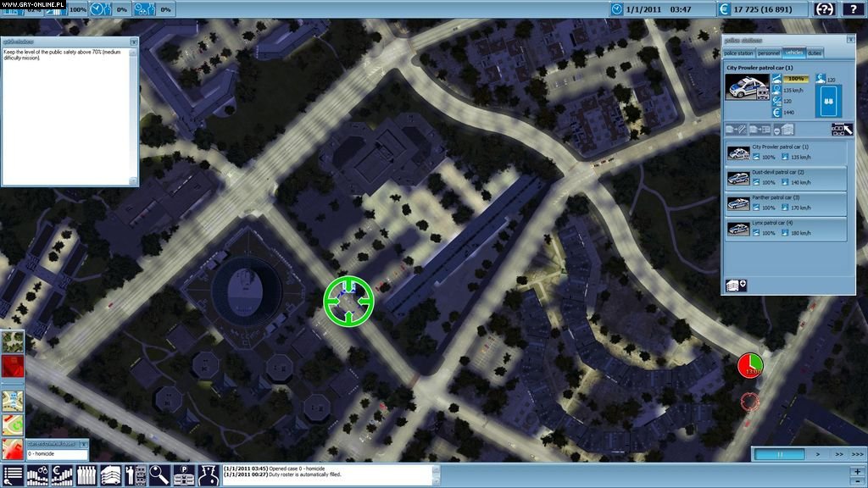
Task: Open the police chief portrait icon
Action: pos(209,475)
